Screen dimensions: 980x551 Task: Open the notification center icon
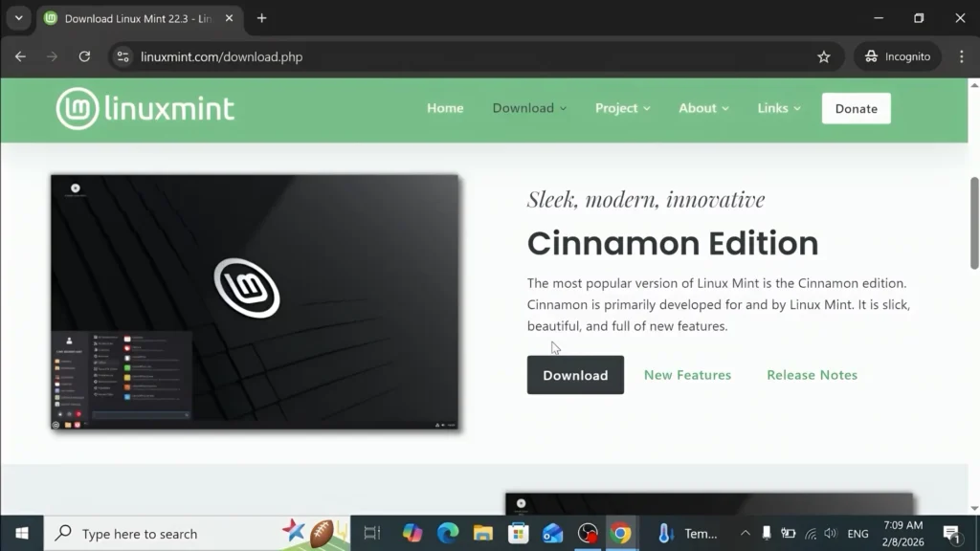point(952,534)
